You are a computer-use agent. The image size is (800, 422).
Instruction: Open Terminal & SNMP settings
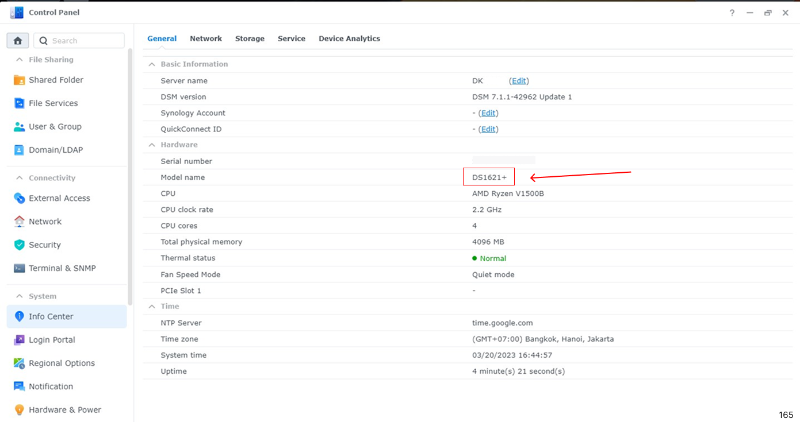coord(62,268)
